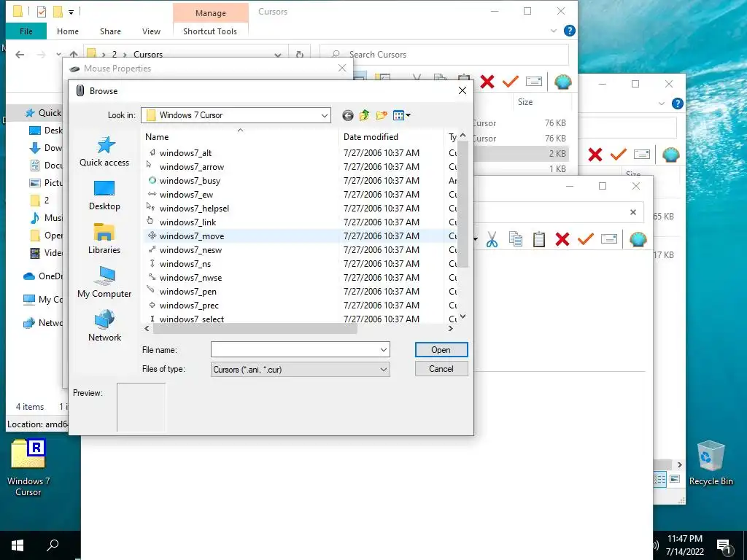Select the windows7_move cursor file

click(x=192, y=236)
